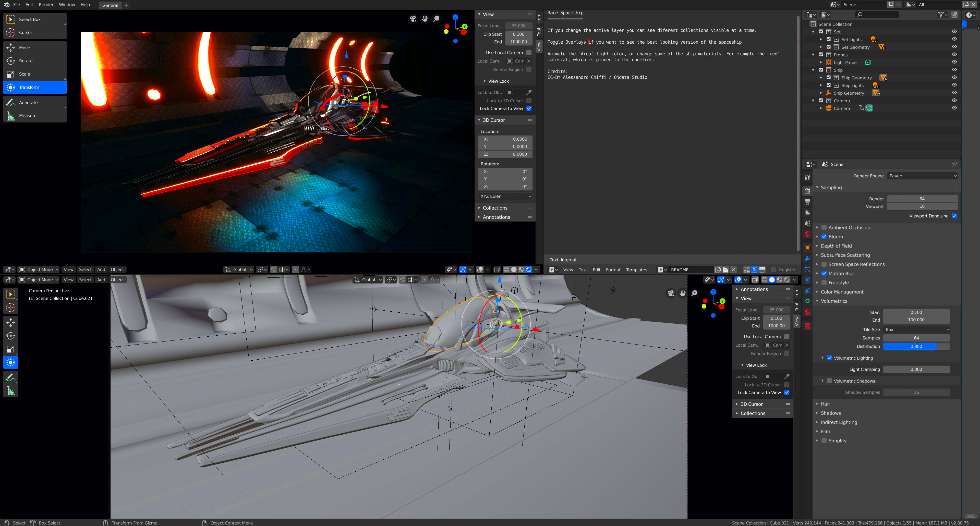The height and width of the screenshot is (526, 980).
Task: Open the Item tab in top sidebar
Action: tap(539, 18)
